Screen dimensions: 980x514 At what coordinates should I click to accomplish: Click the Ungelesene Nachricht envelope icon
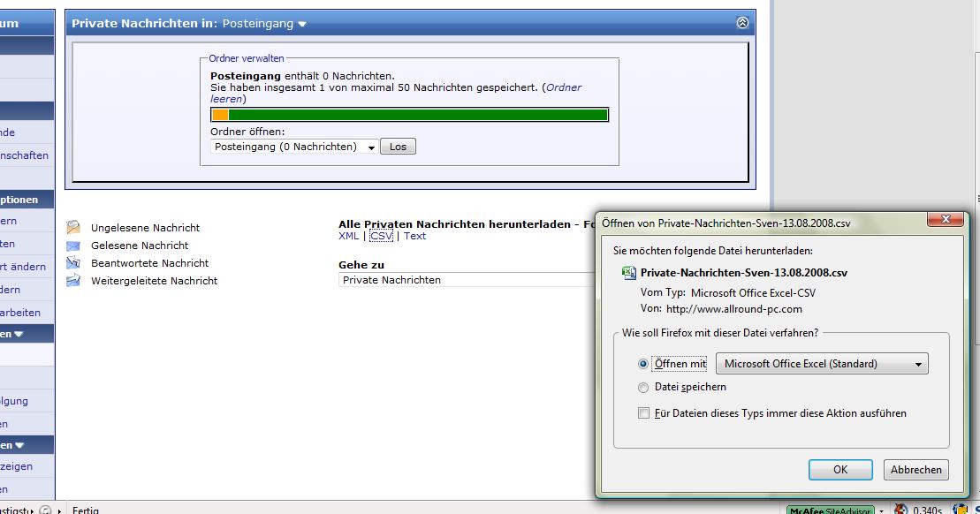pos(73,227)
